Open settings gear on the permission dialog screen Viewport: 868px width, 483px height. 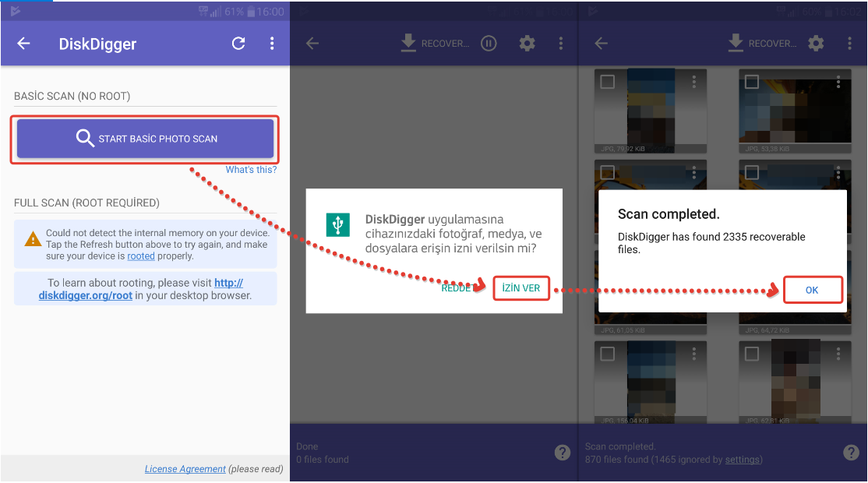point(528,44)
